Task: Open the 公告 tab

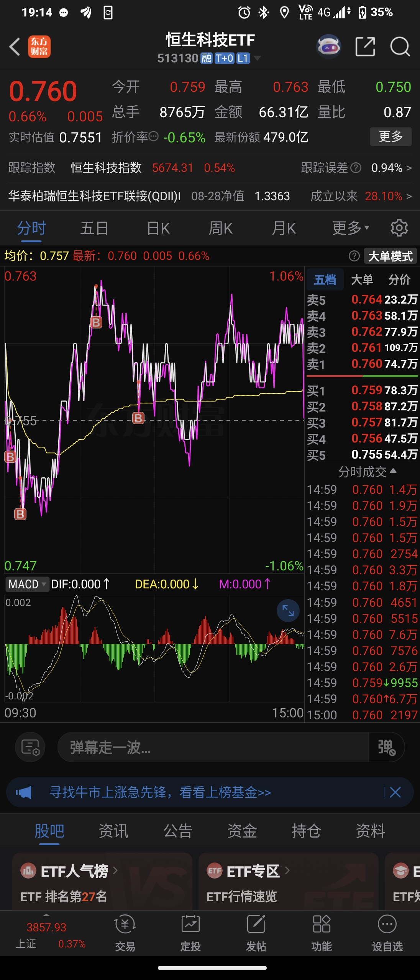Action: [x=178, y=831]
